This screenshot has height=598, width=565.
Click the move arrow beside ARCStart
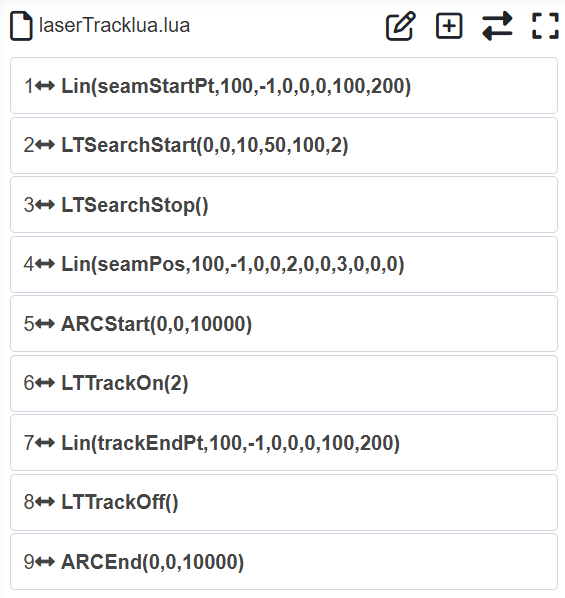click(45, 324)
